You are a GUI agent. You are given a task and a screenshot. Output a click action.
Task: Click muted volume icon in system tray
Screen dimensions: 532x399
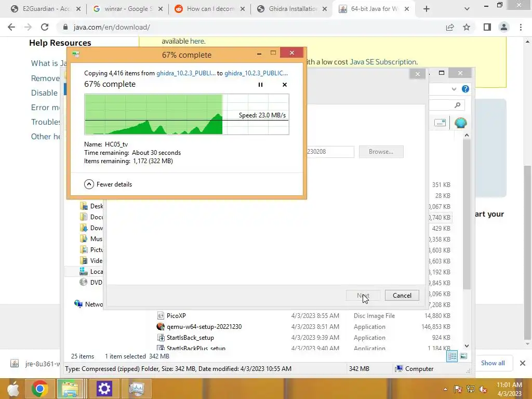click(x=483, y=389)
